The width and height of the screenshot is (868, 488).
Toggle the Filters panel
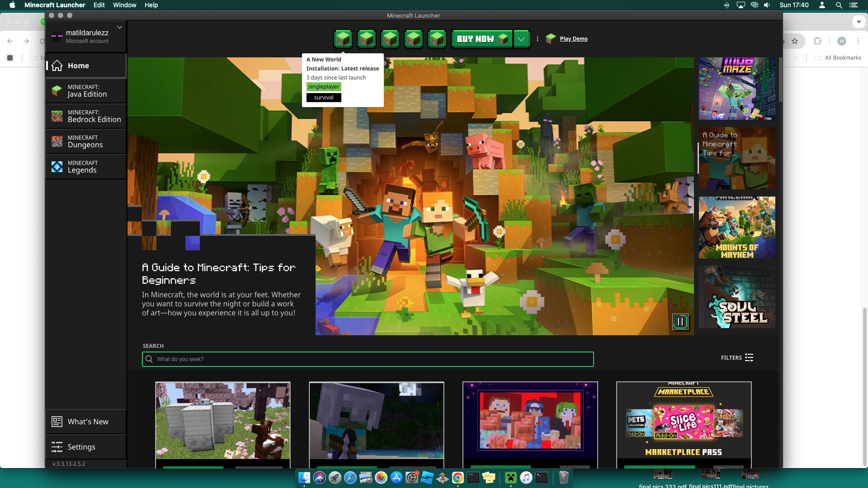point(737,357)
